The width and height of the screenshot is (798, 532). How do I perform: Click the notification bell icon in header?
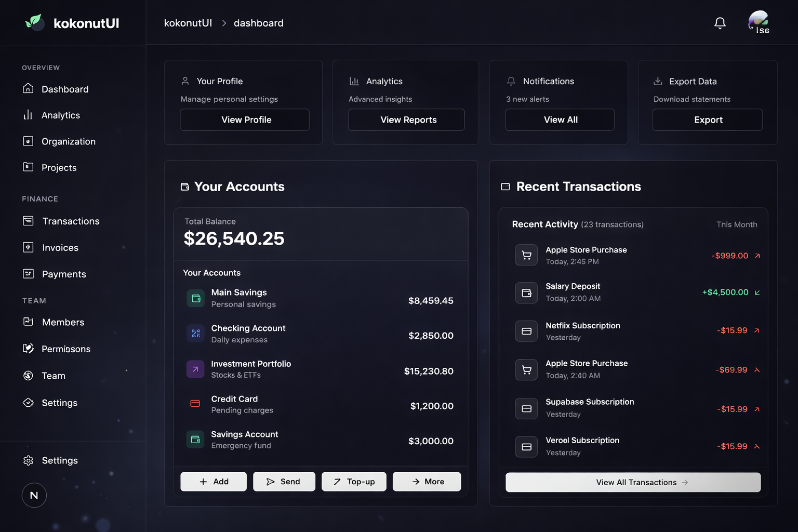720,23
